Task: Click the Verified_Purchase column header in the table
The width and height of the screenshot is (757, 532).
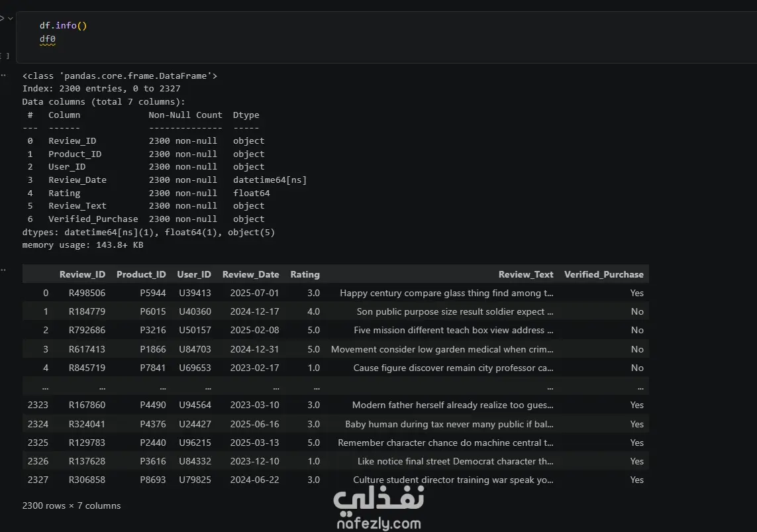Action: pos(603,274)
